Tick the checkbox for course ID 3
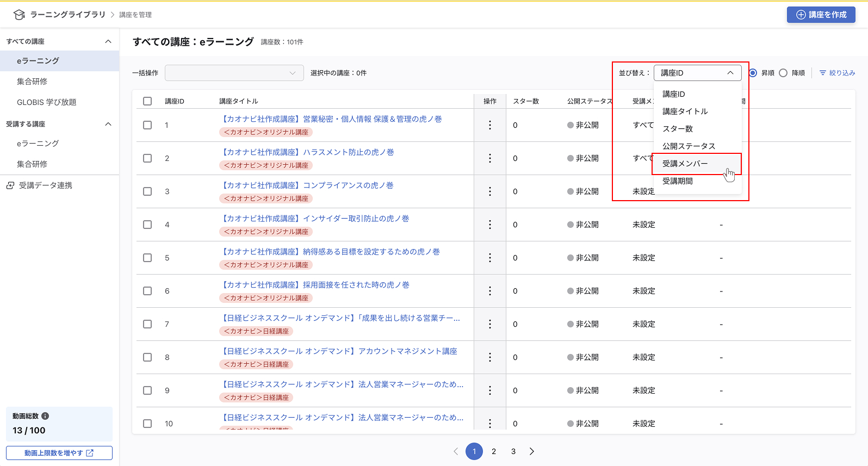This screenshot has height=466, width=868. pyautogui.click(x=147, y=191)
